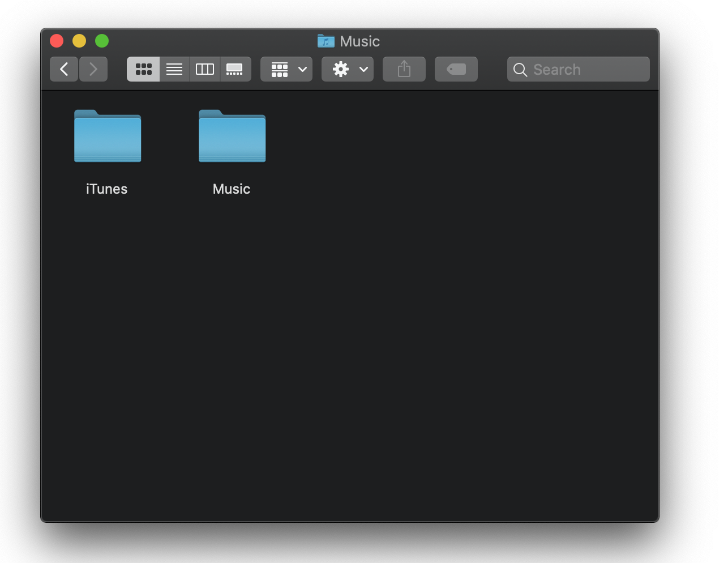Image resolution: width=728 pixels, height=563 pixels.
Task: Switch to icon view
Action: click(143, 69)
